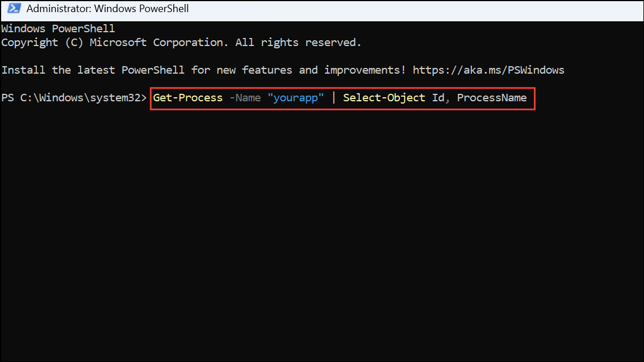Select the "yourapp" quoted string
The width and height of the screenshot is (644, 362).
click(296, 97)
